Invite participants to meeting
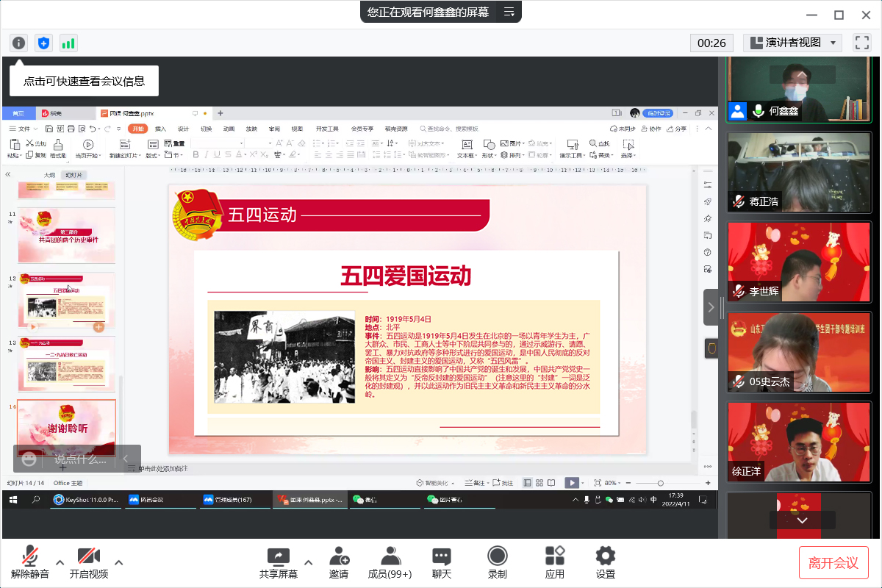This screenshot has height=588, width=882. 339,562
